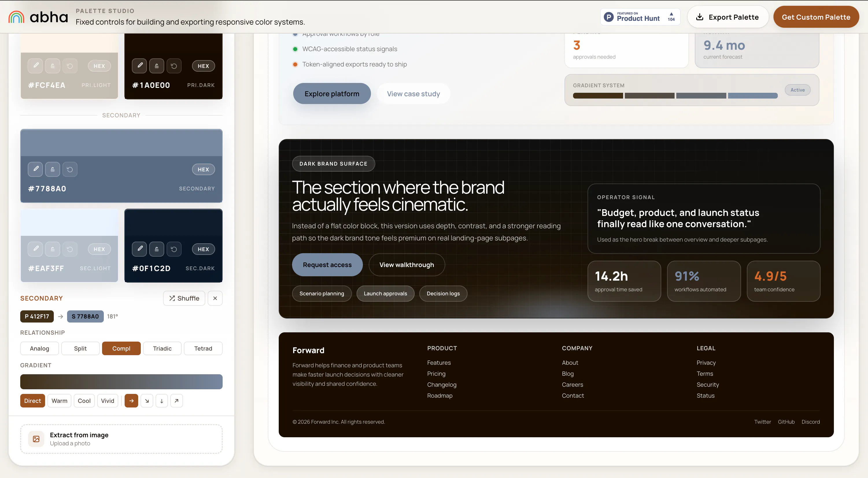Open the Features footer link
This screenshot has width=868, height=478.
click(439, 362)
